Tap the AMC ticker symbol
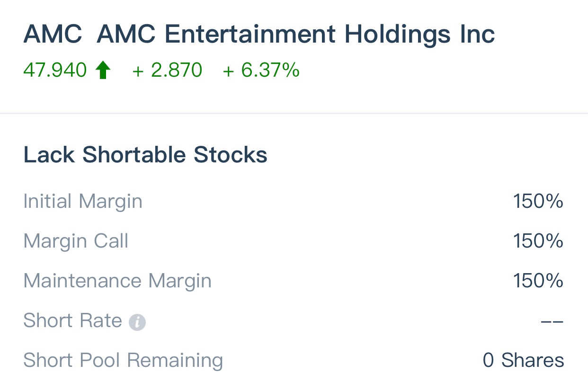The height and width of the screenshot is (391, 588). tap(53, 34)
